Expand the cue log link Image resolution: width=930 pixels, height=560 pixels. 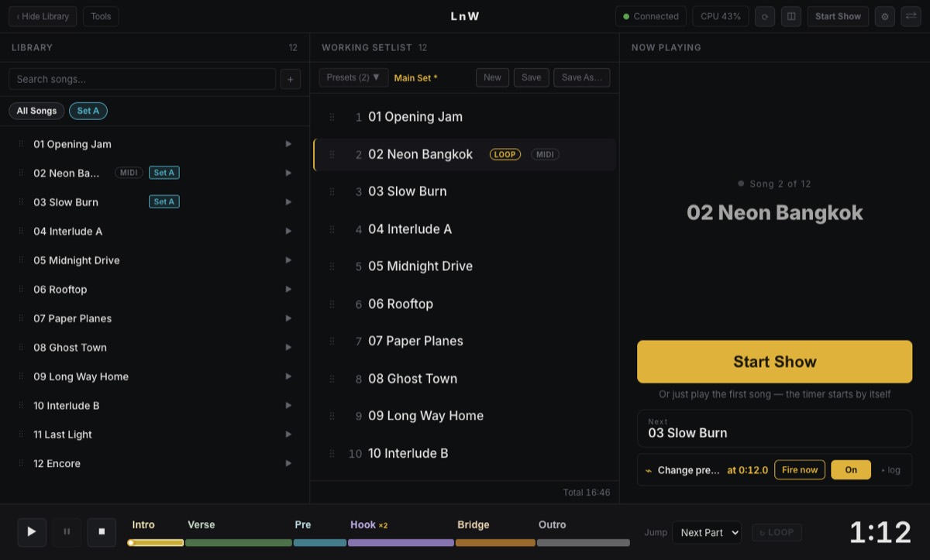click(x=891, y=470)
